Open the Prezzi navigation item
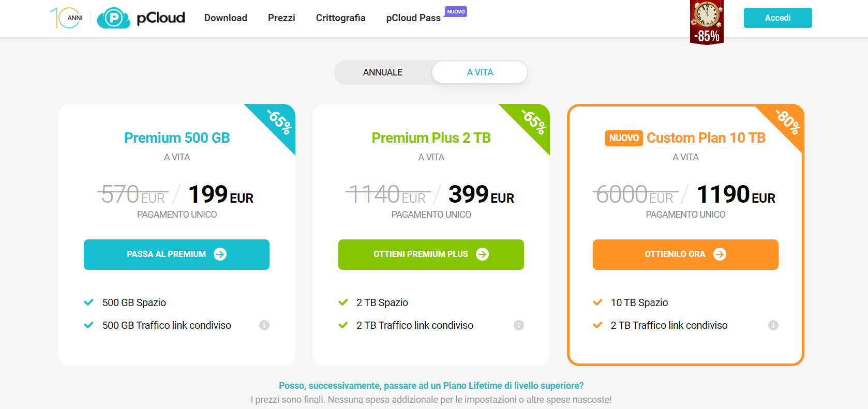The height and width of the screenshot is (409, 868). point(281,18)
